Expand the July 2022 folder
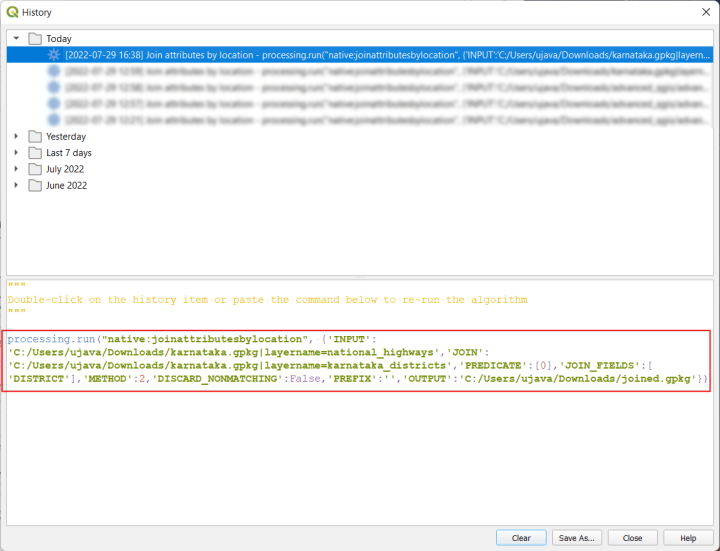Viewport: 720px width, 551px height. (17, 169)
